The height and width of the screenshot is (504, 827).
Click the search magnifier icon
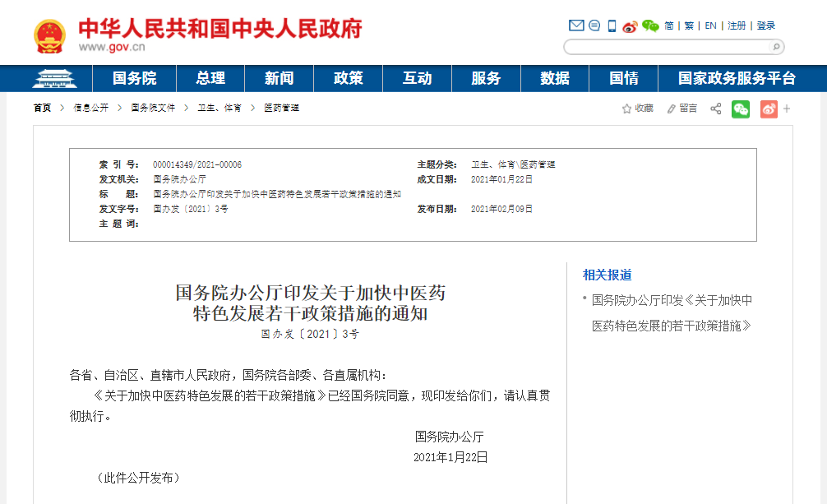774,47
